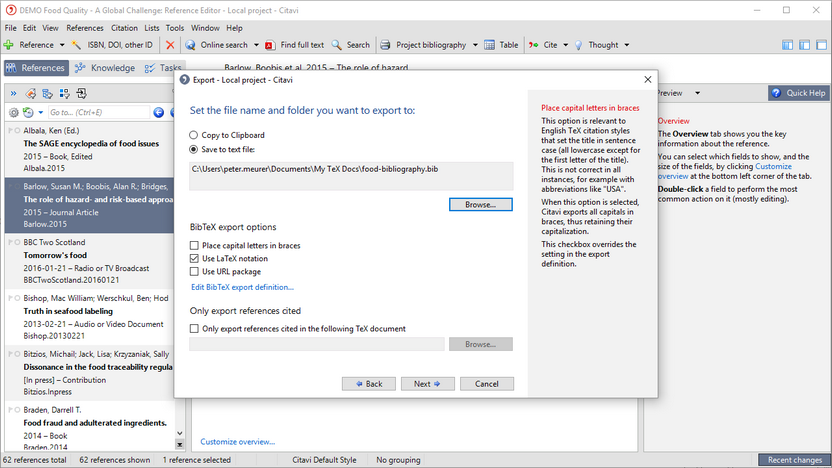This screenshot has width=832, height=468.
Task: Click Recent changes in status bar
Action: tap(794, 460)
